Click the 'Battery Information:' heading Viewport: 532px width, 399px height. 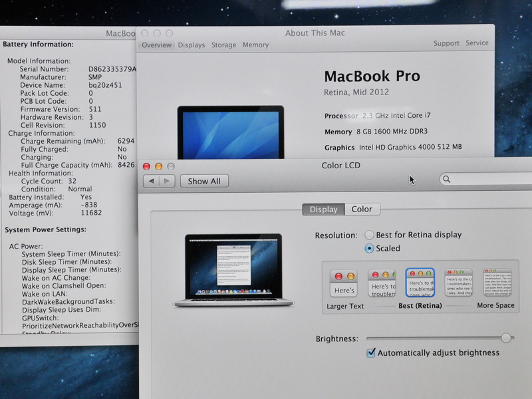38,44
